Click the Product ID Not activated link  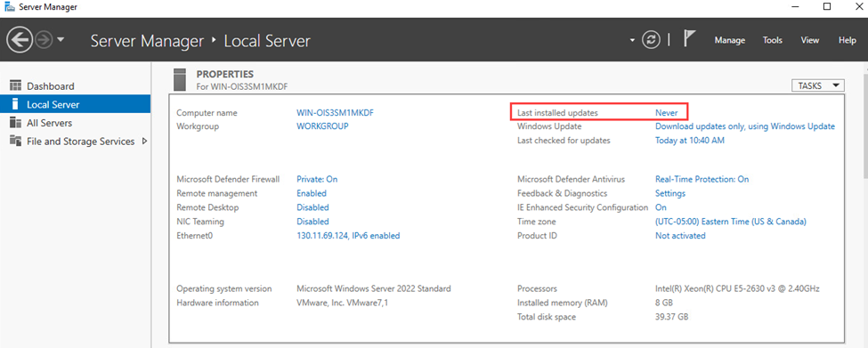[680, 236]
